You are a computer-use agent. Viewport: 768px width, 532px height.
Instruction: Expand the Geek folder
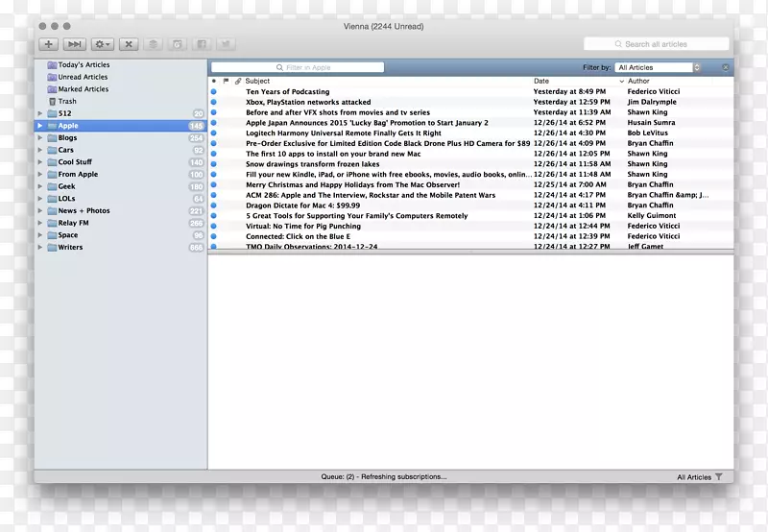tap(40, 186)
